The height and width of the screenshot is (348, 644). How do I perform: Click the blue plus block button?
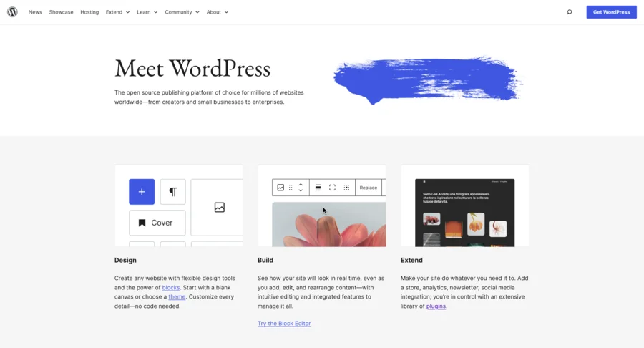142,191
